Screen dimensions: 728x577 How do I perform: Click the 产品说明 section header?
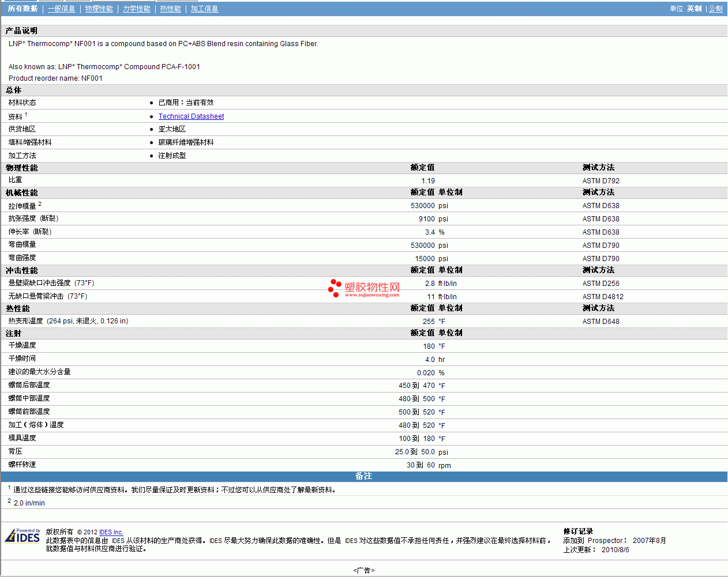point(21,31)
